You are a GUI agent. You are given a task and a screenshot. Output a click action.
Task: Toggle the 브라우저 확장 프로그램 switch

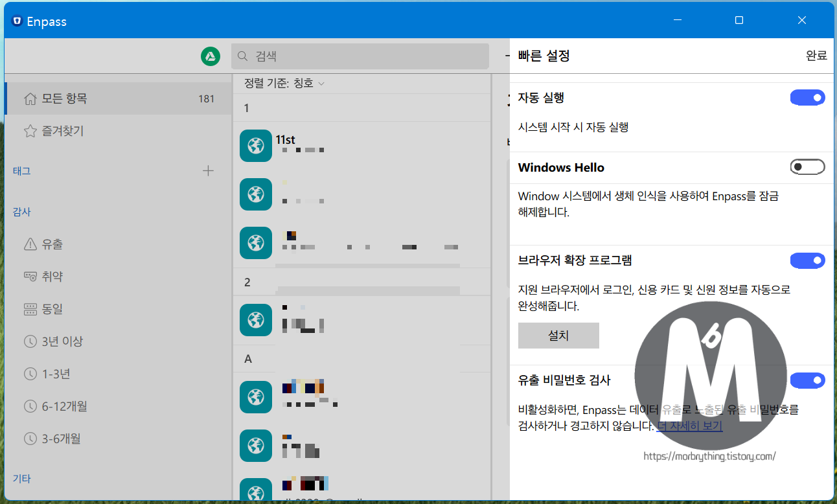807,260
